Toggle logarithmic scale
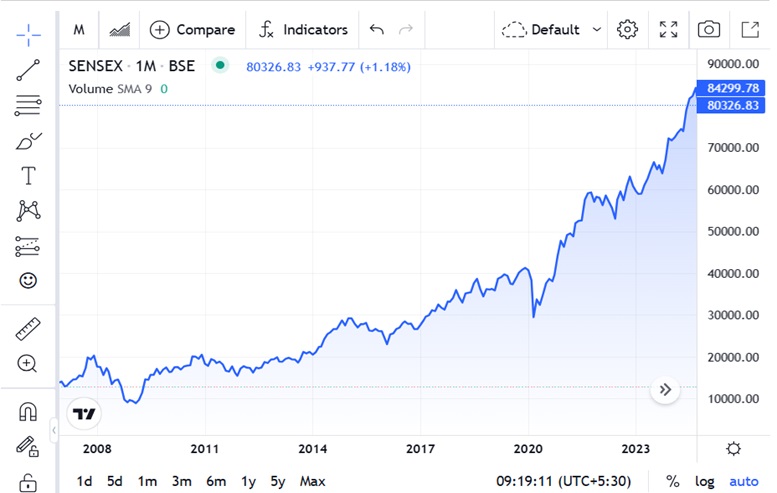 [704, 481]
